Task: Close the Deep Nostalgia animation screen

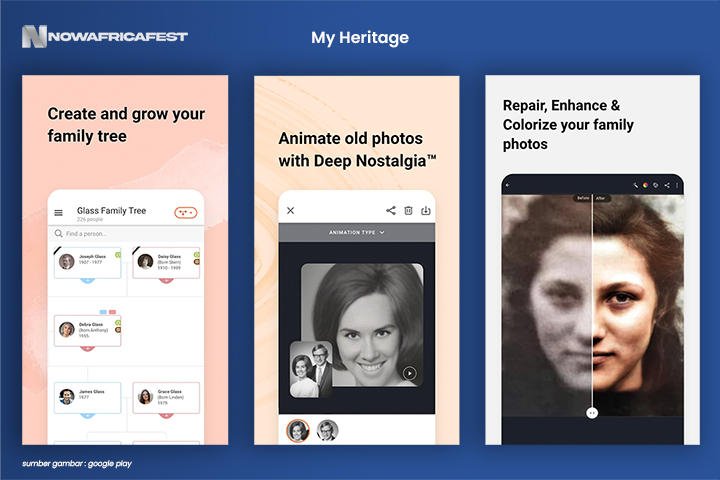Action: (291, 210)
